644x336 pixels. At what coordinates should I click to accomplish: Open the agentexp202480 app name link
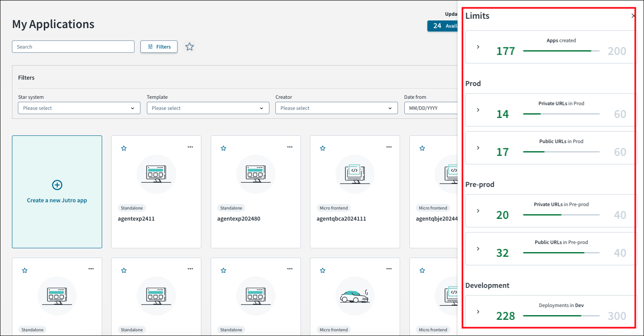(239, 219)
